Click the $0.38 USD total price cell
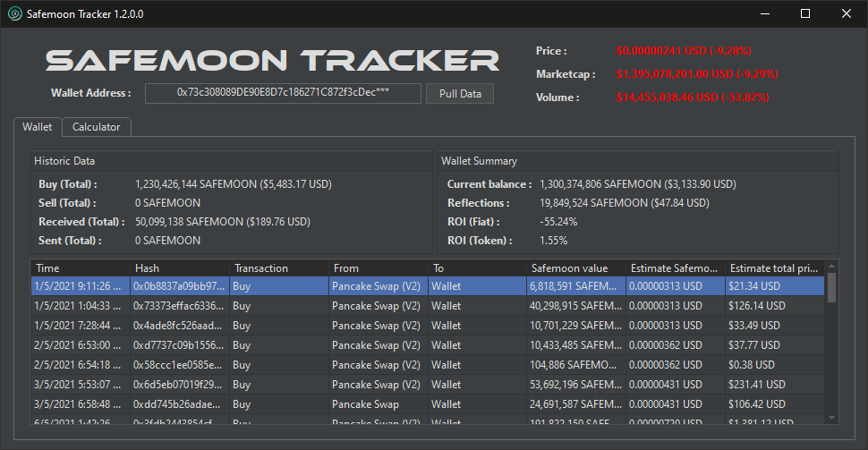 pyautogui.click(x=775, y=365)
